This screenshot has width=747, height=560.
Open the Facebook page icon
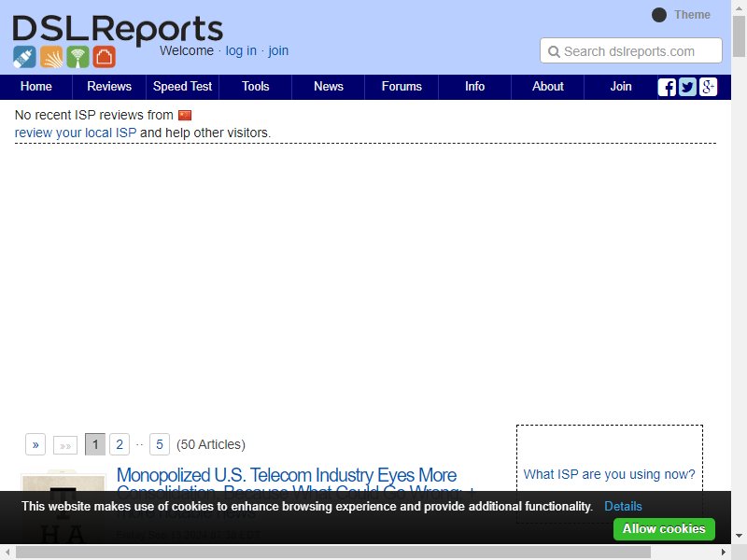click(667, 87)
